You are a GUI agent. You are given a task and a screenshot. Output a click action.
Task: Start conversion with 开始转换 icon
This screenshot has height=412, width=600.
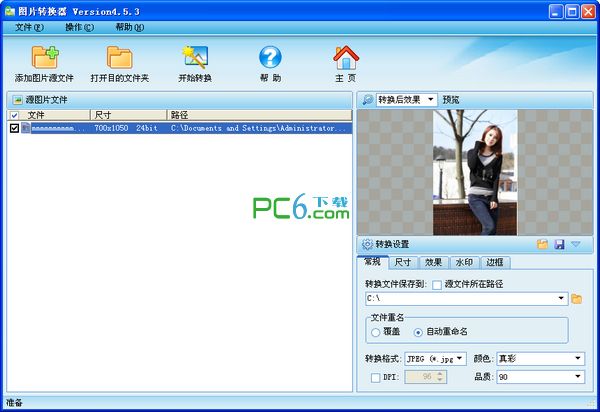195,57
